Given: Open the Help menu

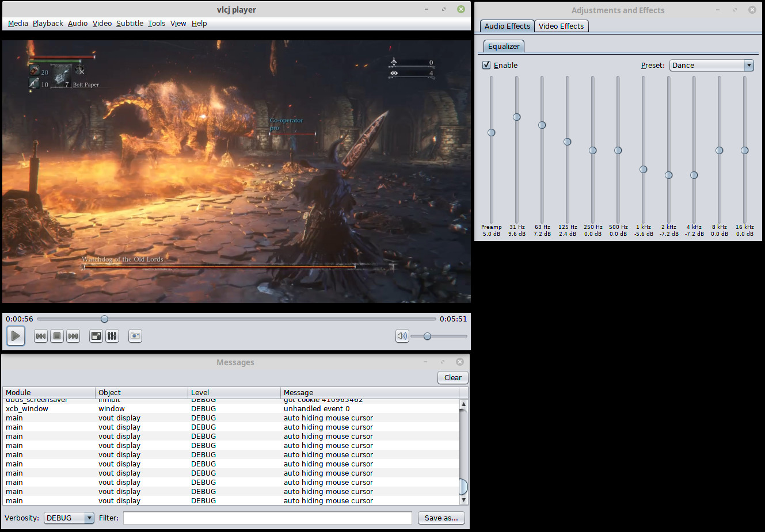Looking at the screenshot, I should tap(199, 24).
